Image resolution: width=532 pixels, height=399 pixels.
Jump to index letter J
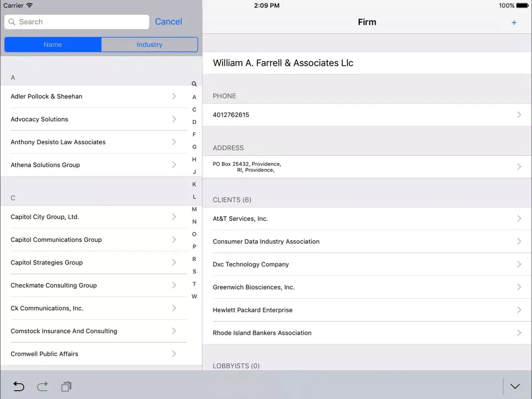[194, 172]
